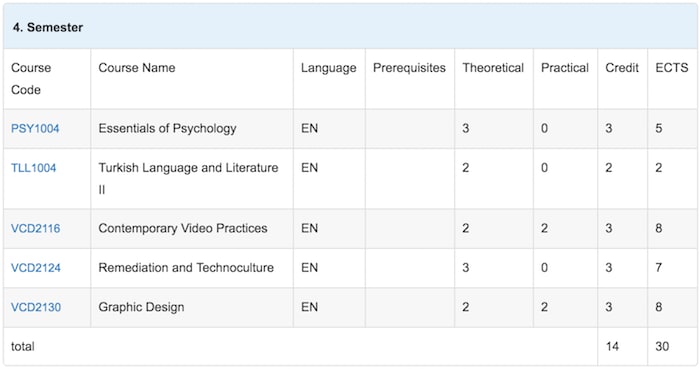700x369 pixels.
Task: Click the ECTS column header
Action: [x=671, y=68]
